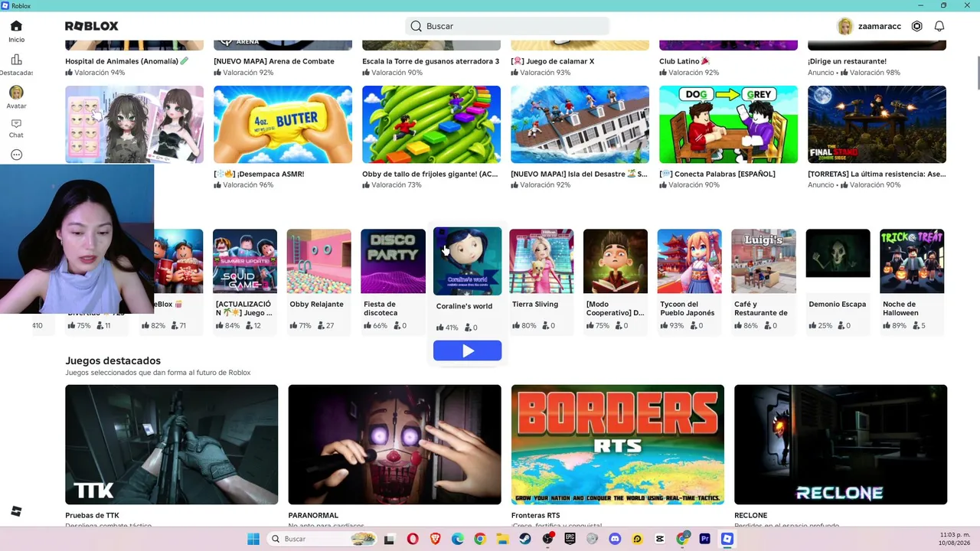Open the PARANORMAL featured game banner

click(394, 445)
